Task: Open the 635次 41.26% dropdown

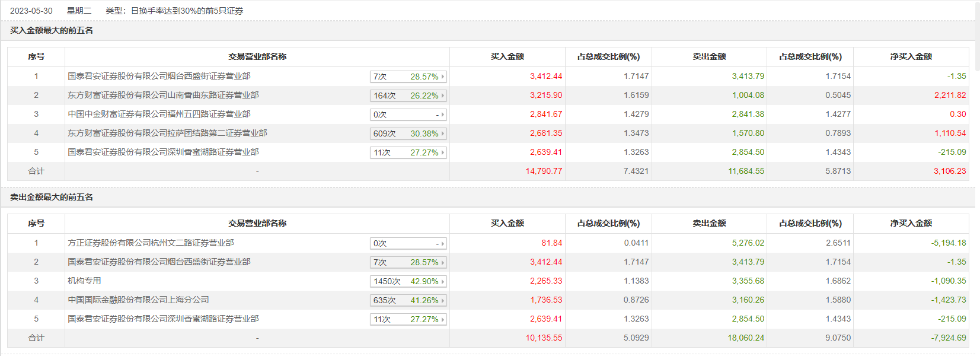Action: coord(408,300)
